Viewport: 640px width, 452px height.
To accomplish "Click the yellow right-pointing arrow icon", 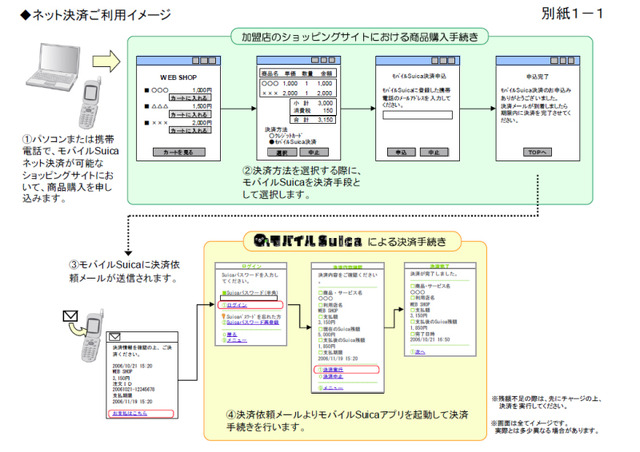I will click(107, 62).
